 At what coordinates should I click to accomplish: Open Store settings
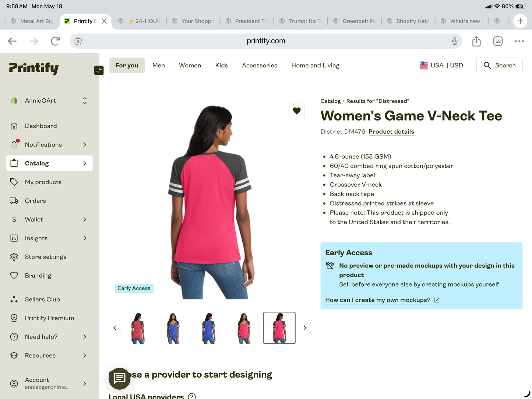(x=49, y=257)
